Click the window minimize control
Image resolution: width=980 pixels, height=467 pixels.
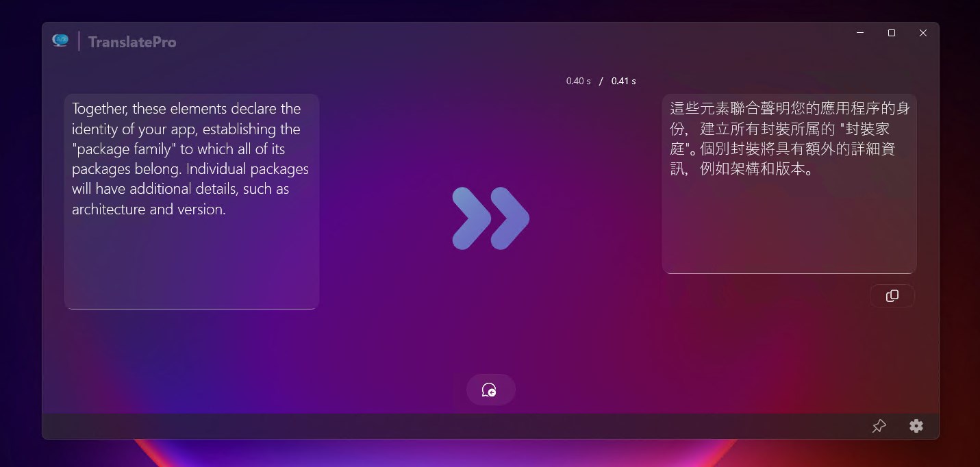[x=859, y=32]
